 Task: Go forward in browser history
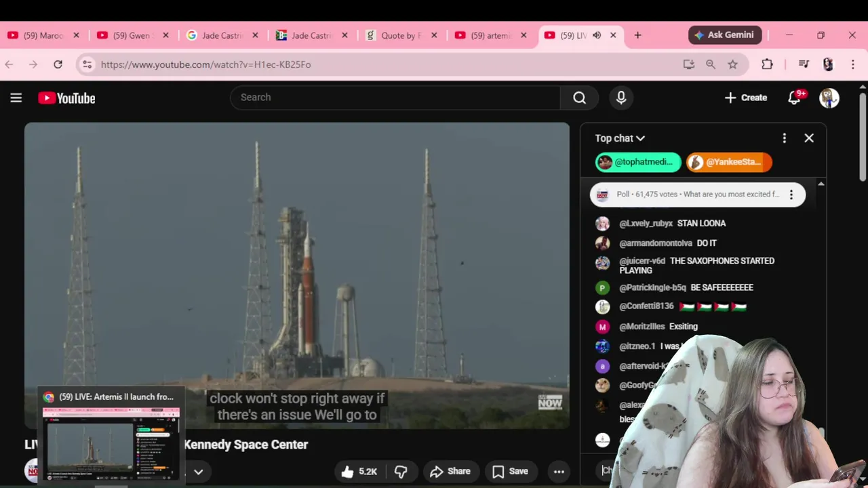(33, 64)
